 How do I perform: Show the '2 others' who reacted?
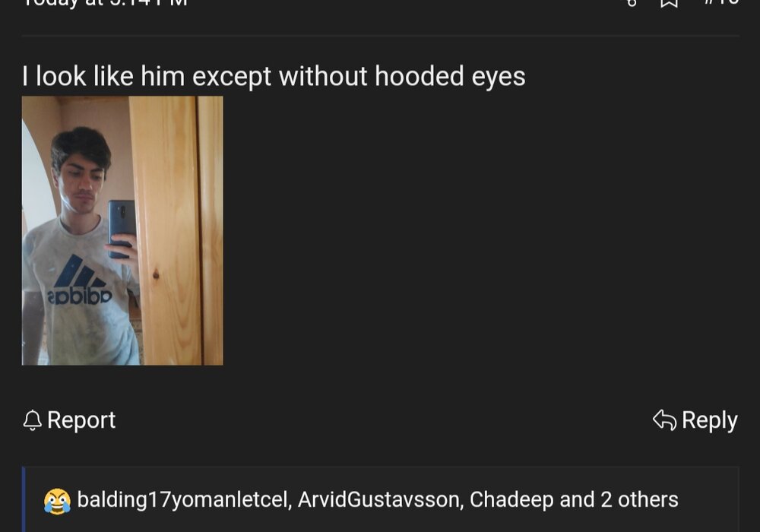tap(639, 499)
